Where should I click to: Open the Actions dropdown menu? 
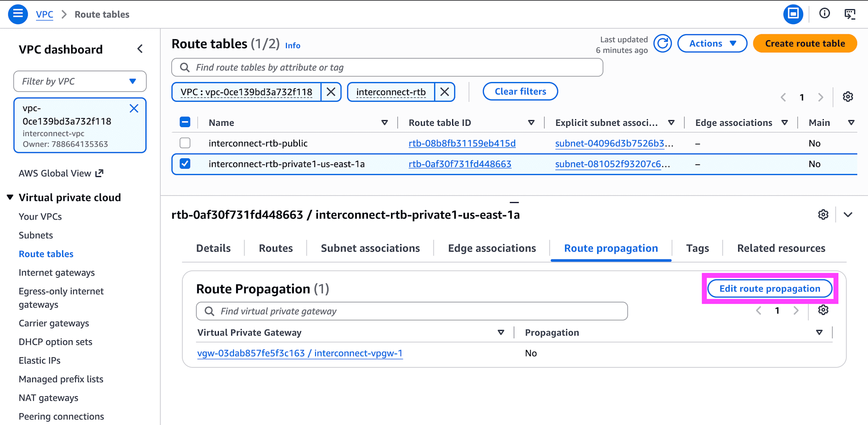[712, 43]
